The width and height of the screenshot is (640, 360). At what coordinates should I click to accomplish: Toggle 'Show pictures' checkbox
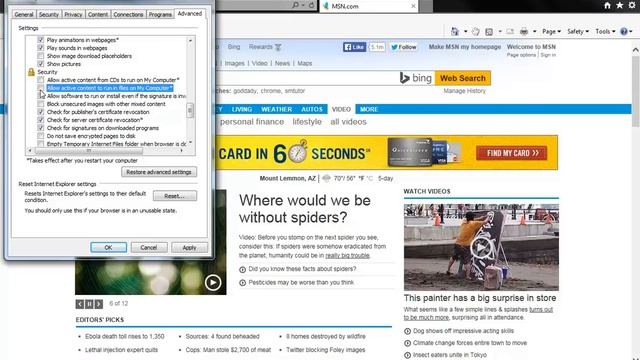[x=40, y=64]
